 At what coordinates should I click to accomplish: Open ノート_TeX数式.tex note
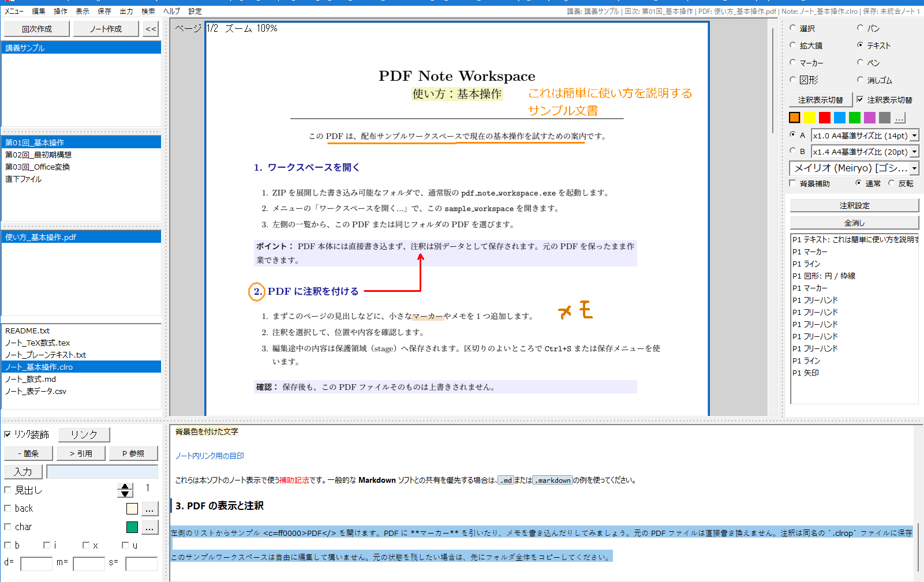pyautogui.click(x=81, y=343)
